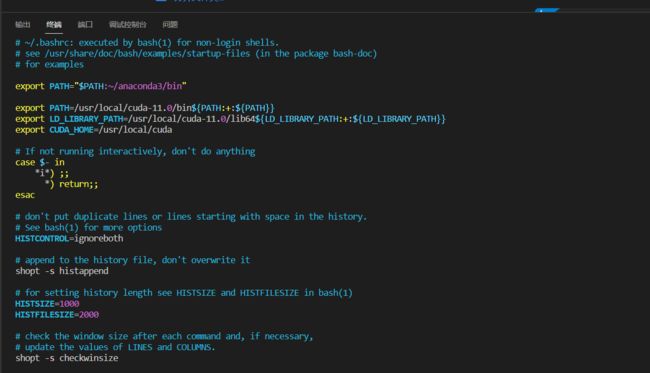Click the 'HISTCONTROL=ignoreboth' line

69,238
